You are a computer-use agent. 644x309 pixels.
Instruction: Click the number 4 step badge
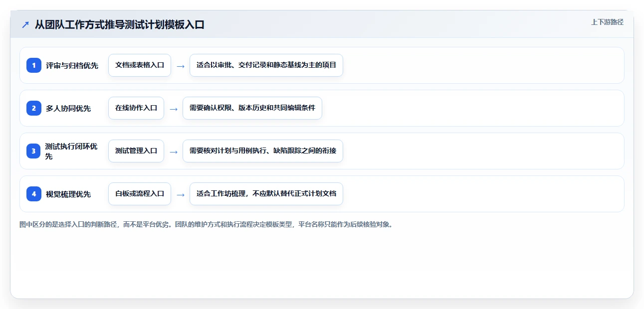[x=34, y=194]
